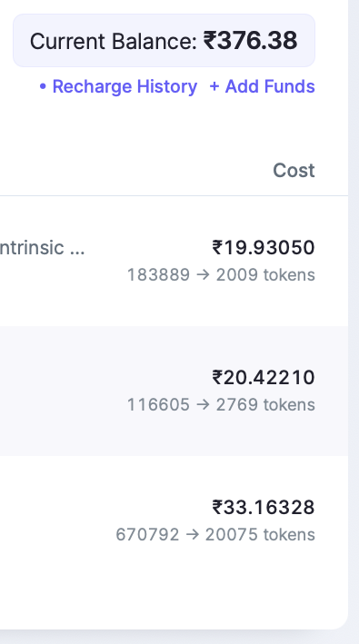The width and height of the screenshot is (359, 644).
Task: Select the ₹19.93050 cost entry
Action: point(264,248)
